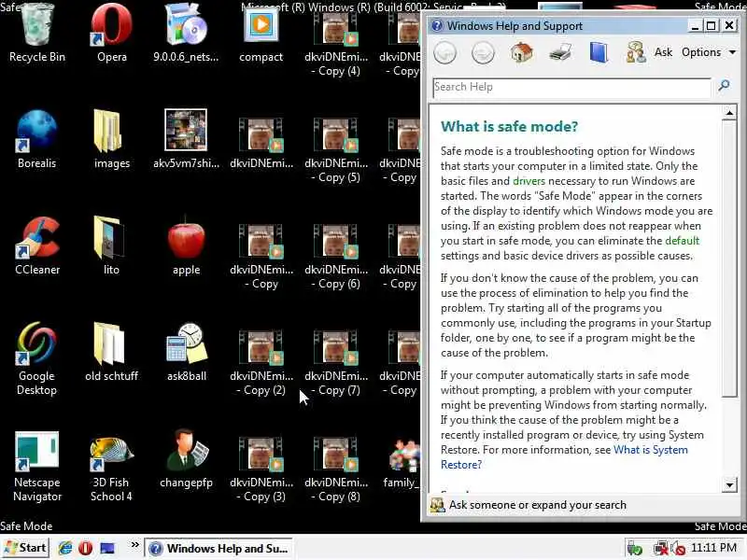Click the green leftmost system tray icon
Viewport: 747px width, 560px height.
click(634, 549)
